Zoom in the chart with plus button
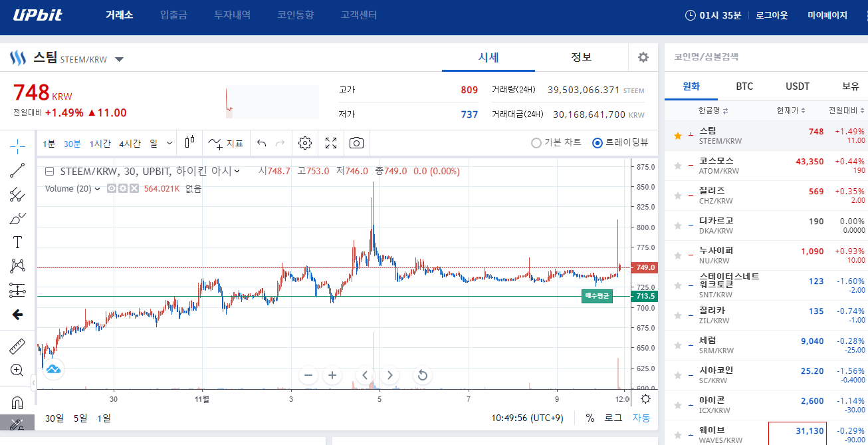 point(332,375)
